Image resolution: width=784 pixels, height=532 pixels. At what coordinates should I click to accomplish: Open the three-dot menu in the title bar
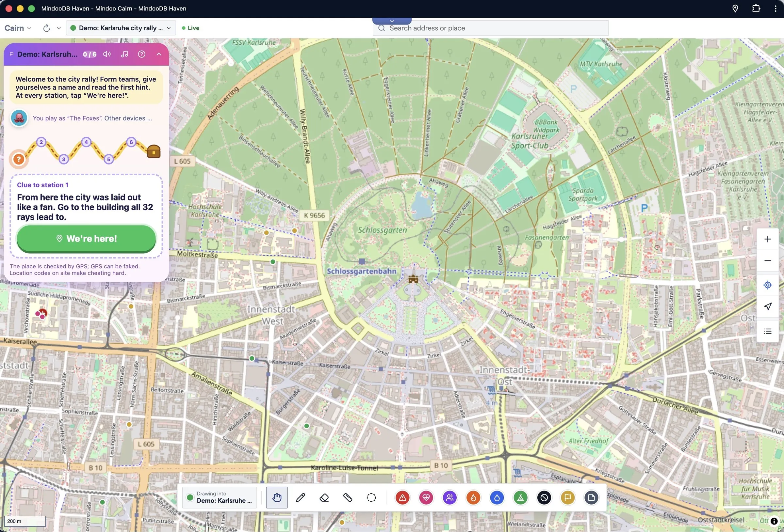click(775, 8)
